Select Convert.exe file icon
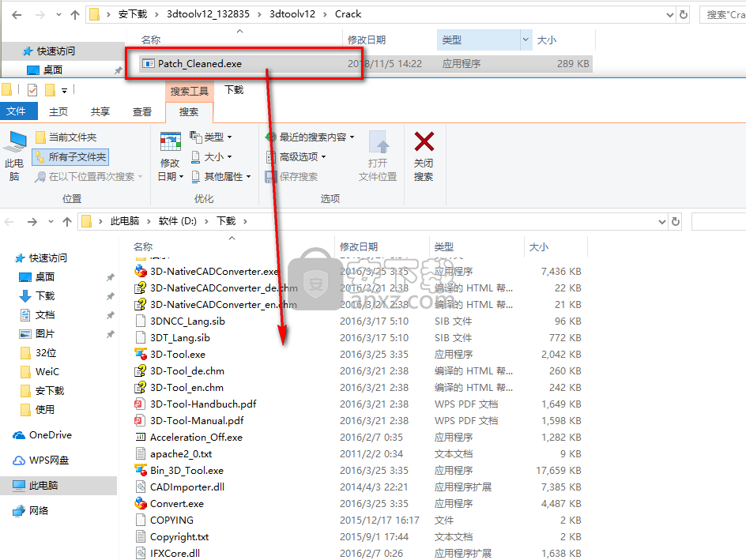746x560 pixels. pyautogui.click(x=141, y=503)
